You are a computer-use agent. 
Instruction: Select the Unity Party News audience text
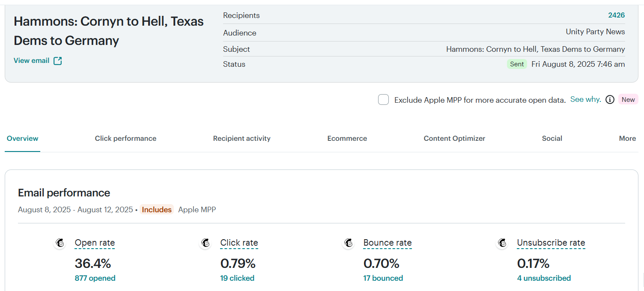595,32
